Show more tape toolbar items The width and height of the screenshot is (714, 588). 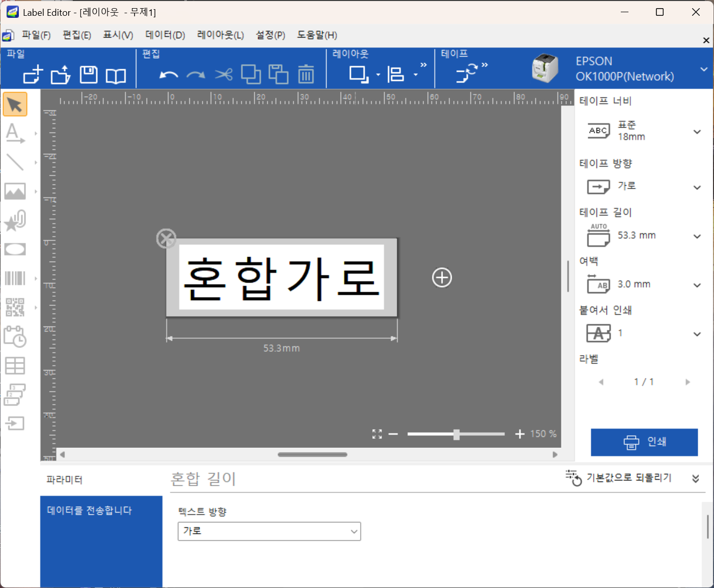pos(484,65)
